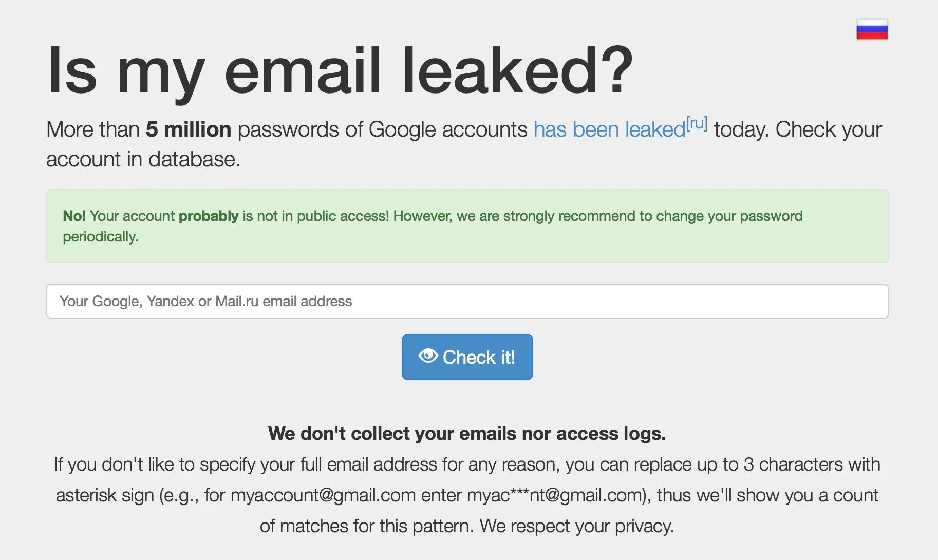Click the 'account in database.' text
This screenshot has height=560, width=938.
tap(143, 159)
